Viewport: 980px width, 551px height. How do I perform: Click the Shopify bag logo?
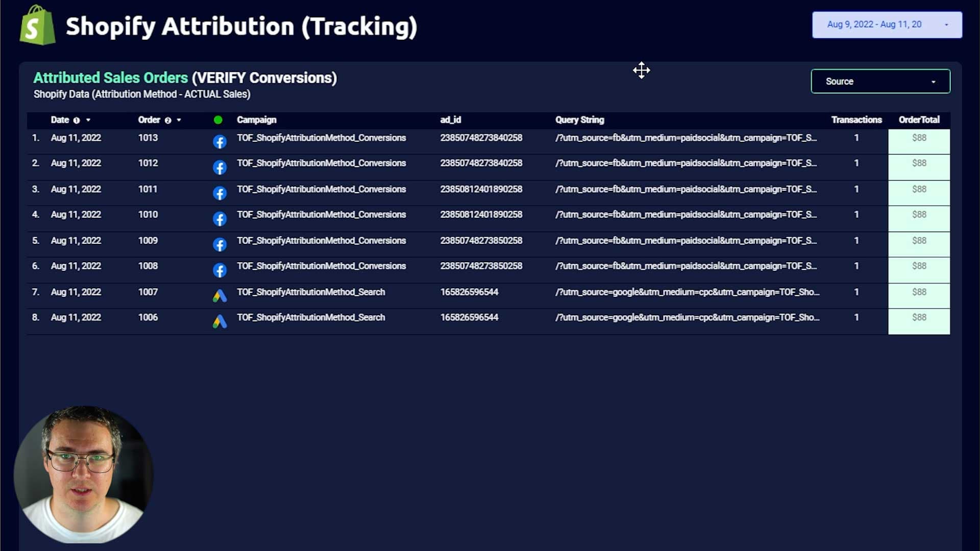(37, 25)
